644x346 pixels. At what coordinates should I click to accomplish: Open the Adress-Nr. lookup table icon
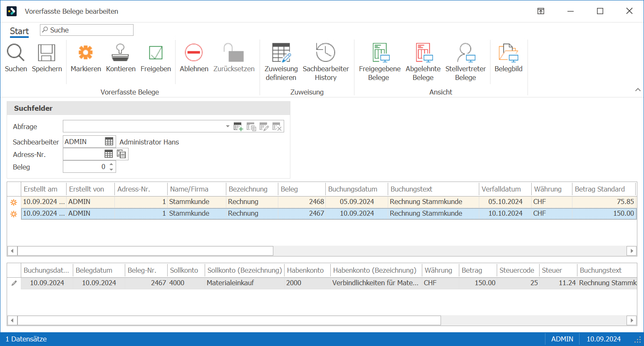(109, 154)
